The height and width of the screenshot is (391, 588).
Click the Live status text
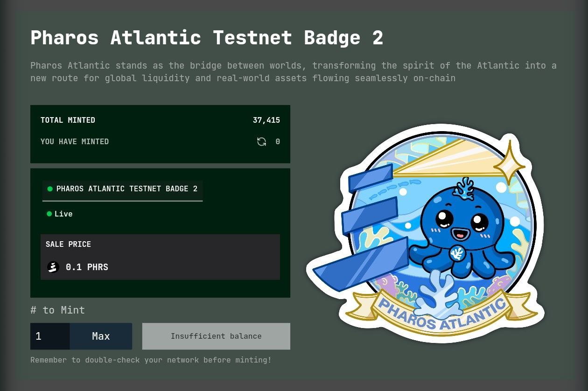click(63, 214)
